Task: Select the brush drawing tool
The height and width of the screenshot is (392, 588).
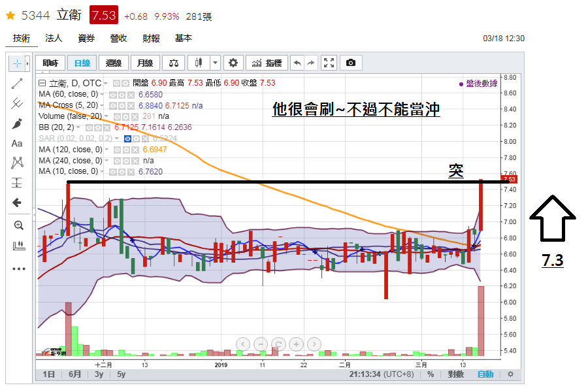Action: pos(17,123)
